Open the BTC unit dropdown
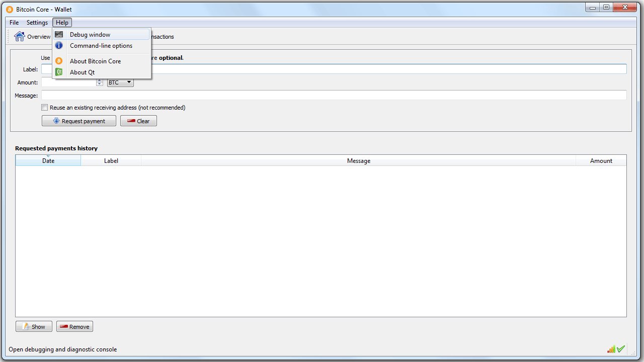 120,82
